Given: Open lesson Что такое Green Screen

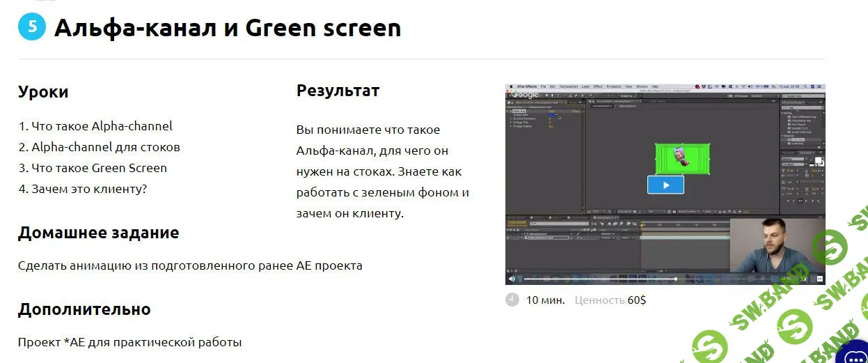Looking at the screenshot, I should (x=93, y=168).
